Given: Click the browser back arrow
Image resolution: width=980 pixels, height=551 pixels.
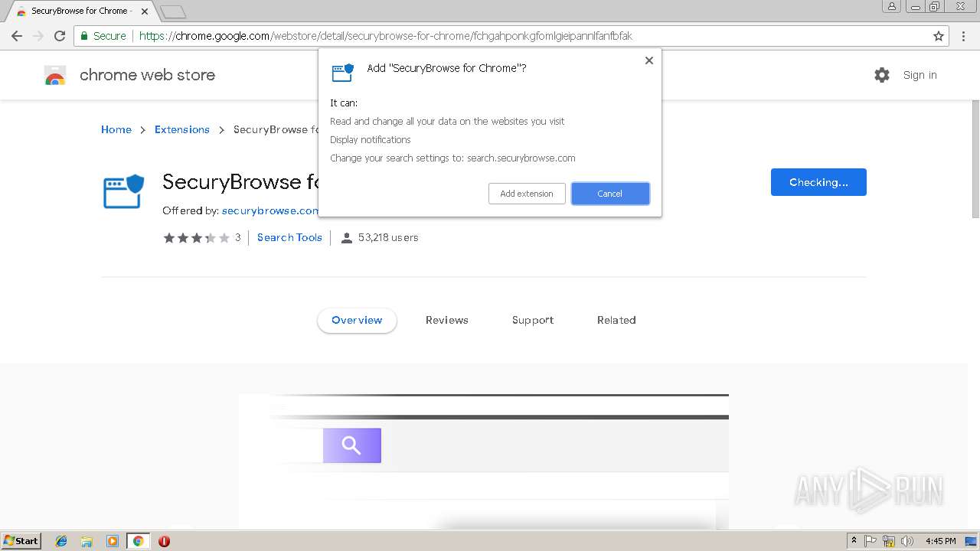Looking at the screenshot, I should tap(17, 36).
